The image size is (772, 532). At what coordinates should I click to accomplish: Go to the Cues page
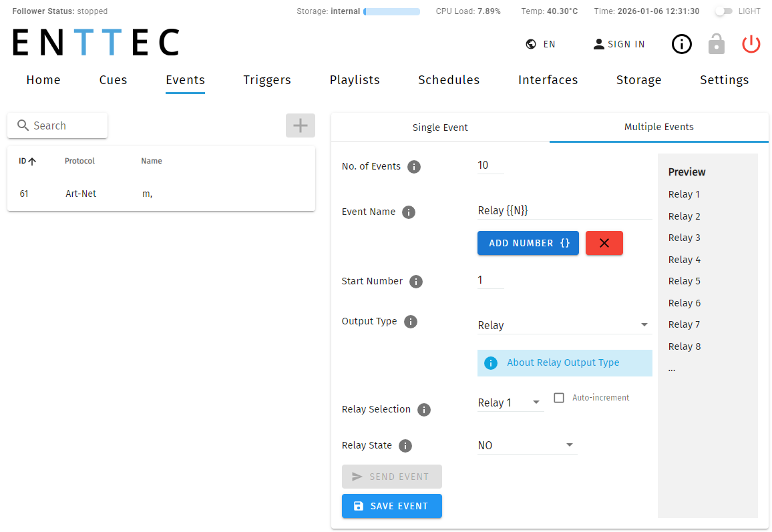point(114,79)
